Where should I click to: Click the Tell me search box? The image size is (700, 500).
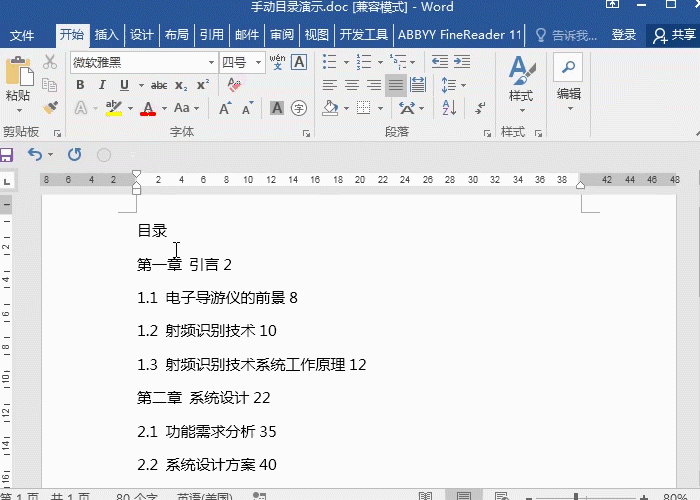(x=566, y=35)
